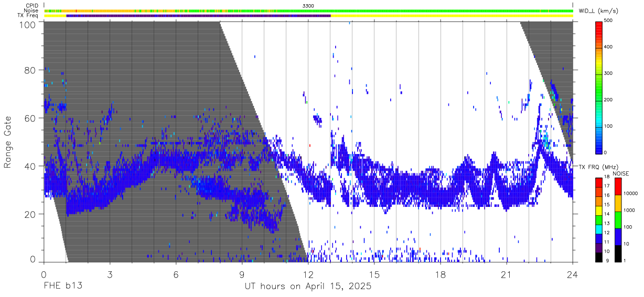Click the yellow 14-15 MHz TX FRQ swatch
The image size is (644, 297).
(x=598, y=210)
